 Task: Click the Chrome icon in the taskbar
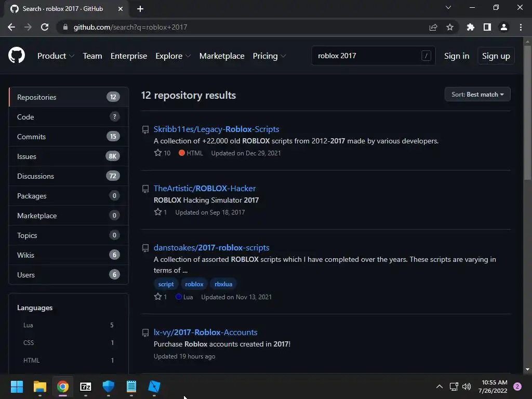63,387
